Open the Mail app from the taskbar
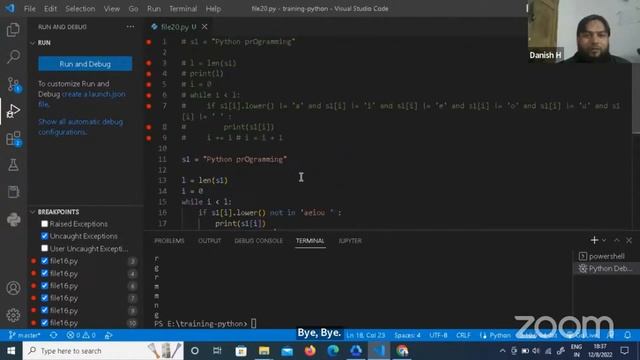The width and height of the screenshot is (640, 360). pos(287,351)
